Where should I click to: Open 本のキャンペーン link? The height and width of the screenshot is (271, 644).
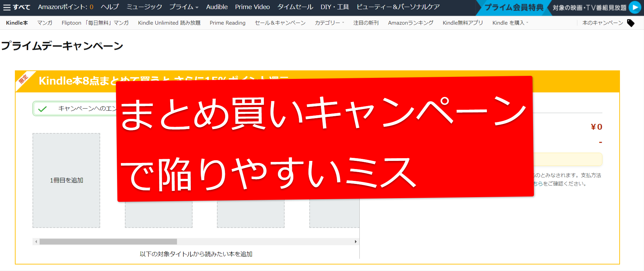603,23
